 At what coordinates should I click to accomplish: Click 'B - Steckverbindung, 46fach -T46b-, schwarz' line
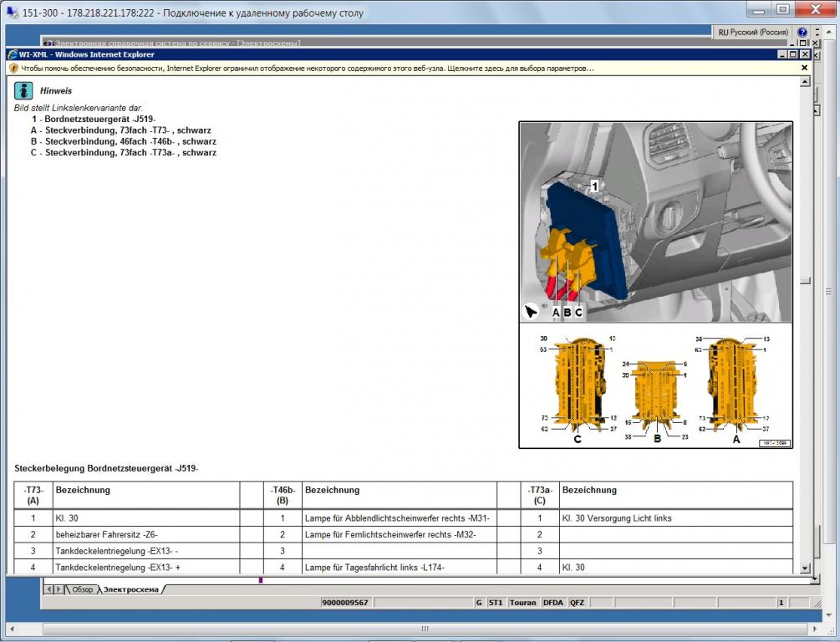pos(124,141)
